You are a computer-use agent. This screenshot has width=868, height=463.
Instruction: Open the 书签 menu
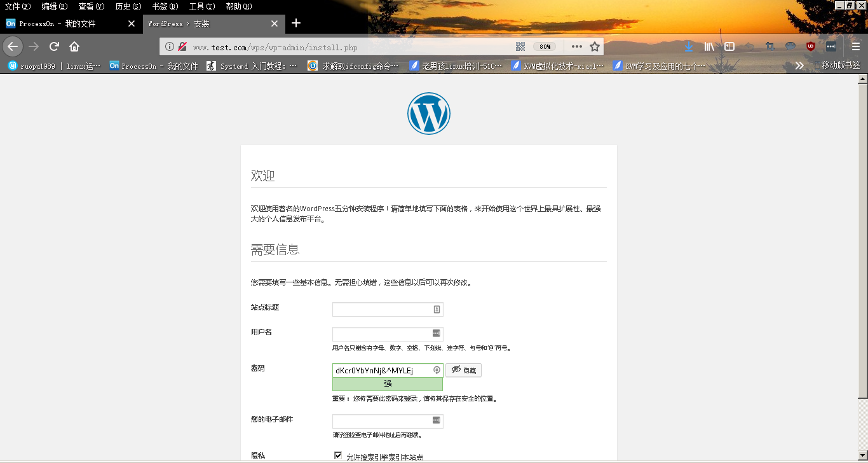pyautogui.click(x=165, y=6)
